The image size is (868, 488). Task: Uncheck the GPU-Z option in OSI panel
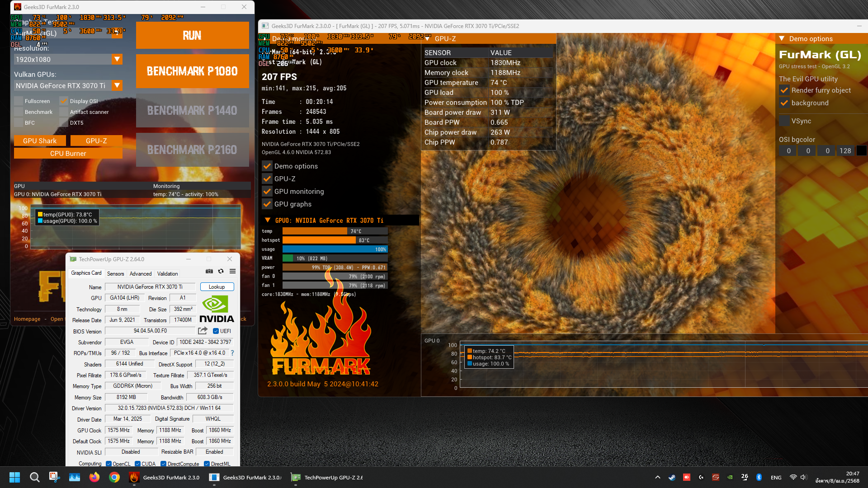(267, 178)
